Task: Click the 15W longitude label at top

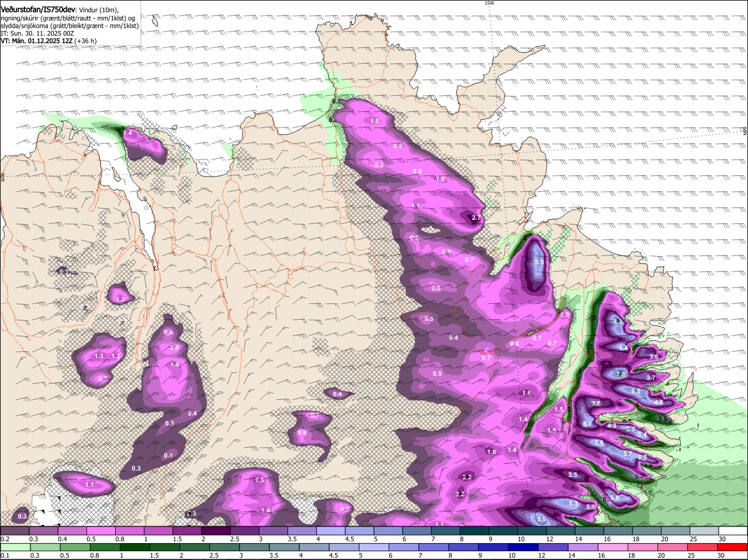Action: tap(489, 3)
